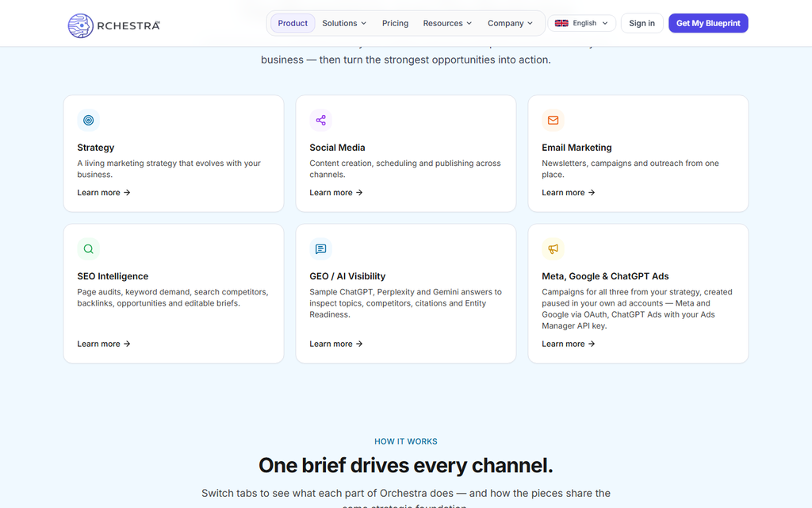
Task: Click the GEO / AI Visibility chat icon
Action: click(x=321, y=248)
